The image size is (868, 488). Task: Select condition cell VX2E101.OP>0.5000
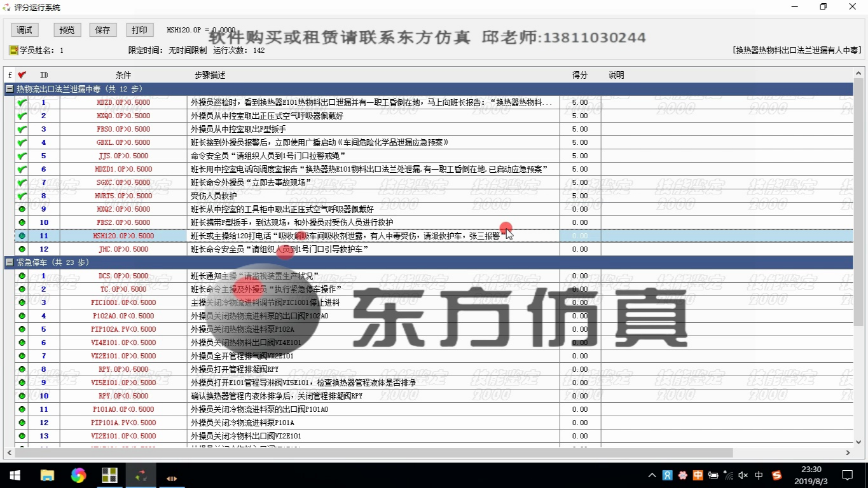click(x=123, y=356)
